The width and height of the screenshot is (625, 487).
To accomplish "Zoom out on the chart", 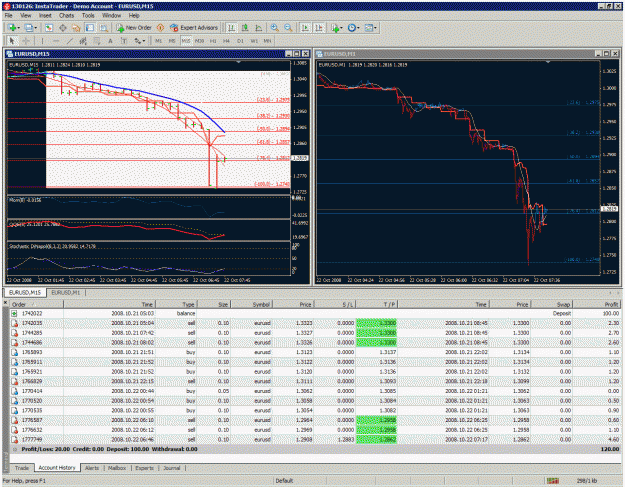I will pyautogui.click(x=288, y=27).
